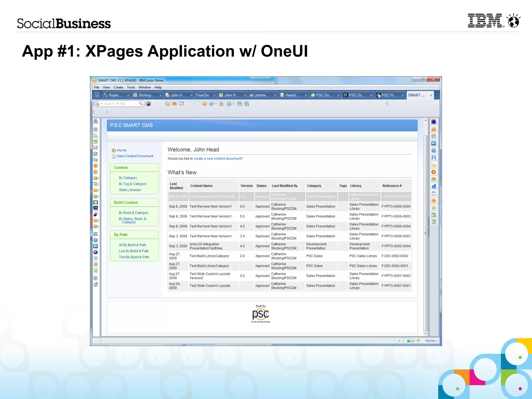This screenshot has height=399, width=532.
Task: Switch to the Worksp... tab
Action: pos(147,95)
